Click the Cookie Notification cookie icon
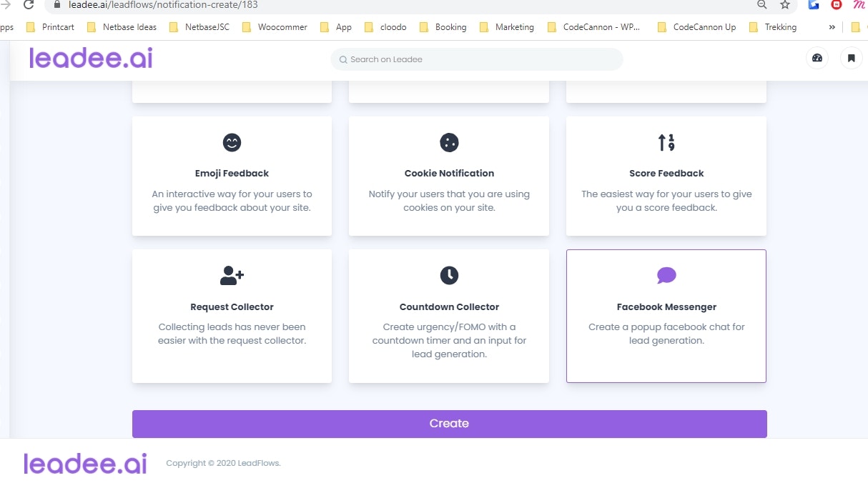Screen dimensions: 868x483 point(449,142)
